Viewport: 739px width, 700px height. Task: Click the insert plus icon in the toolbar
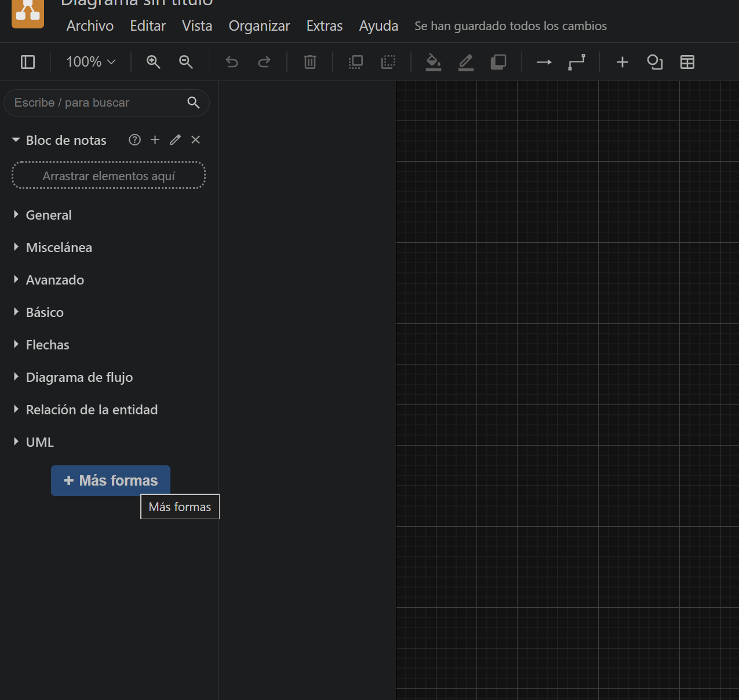[x=622, y=62]
